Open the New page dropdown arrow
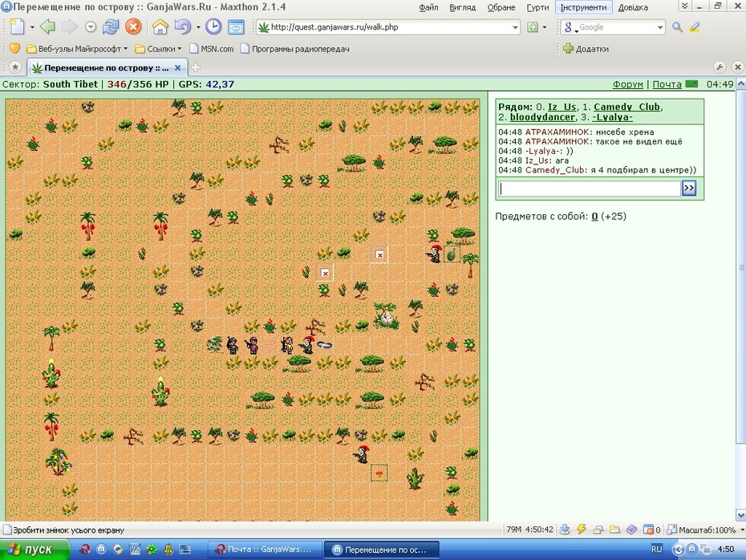This screenshot has height=560, width=746. click(32, 27)
